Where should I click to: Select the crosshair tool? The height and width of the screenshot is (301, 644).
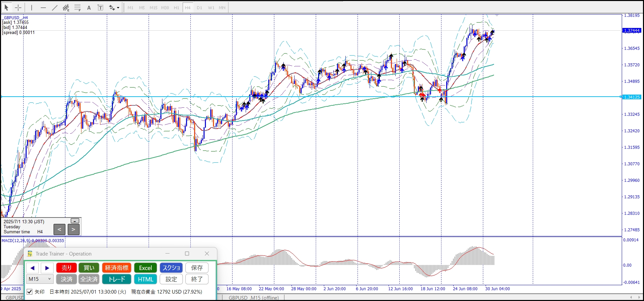(x=18, y=7)
